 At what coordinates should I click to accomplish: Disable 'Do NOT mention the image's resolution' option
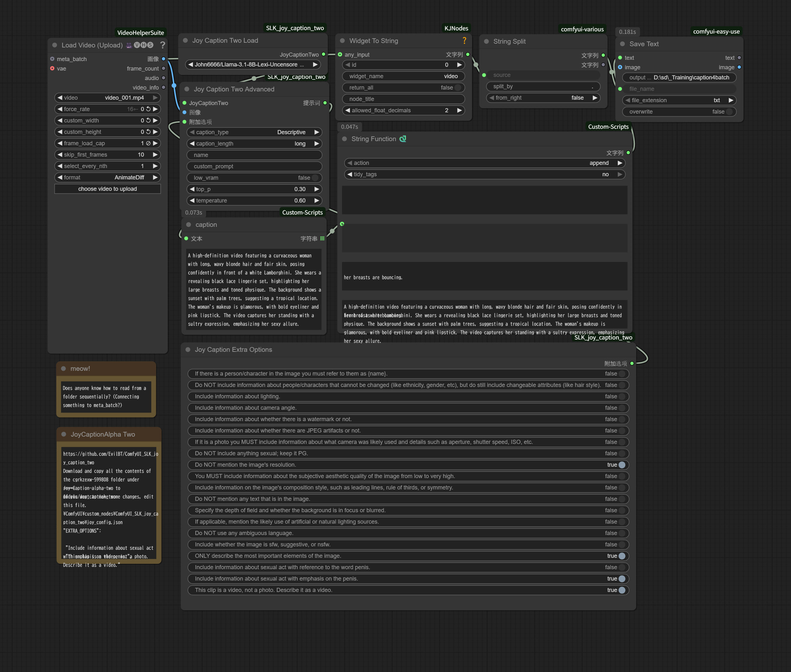[x=622, y=465]
